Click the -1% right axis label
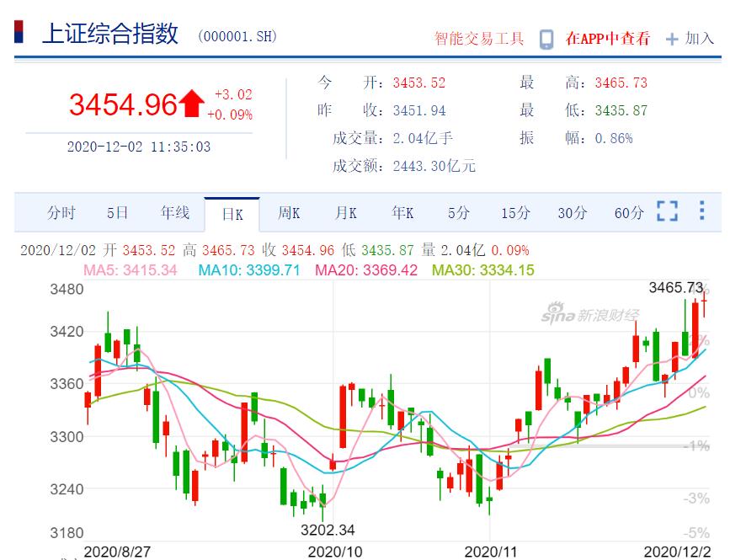 (x=696, y=445)
